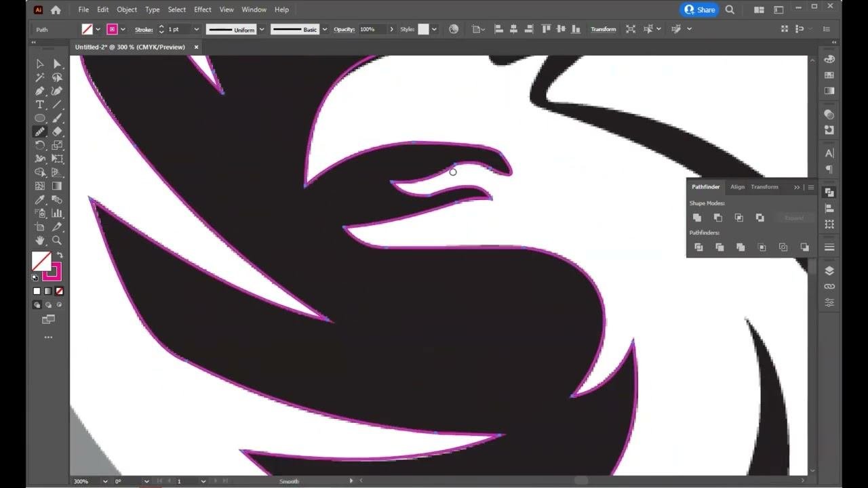Open the Window menu
Screen dimensions: 868x488
pyautogui.click(x=254, y=9)
